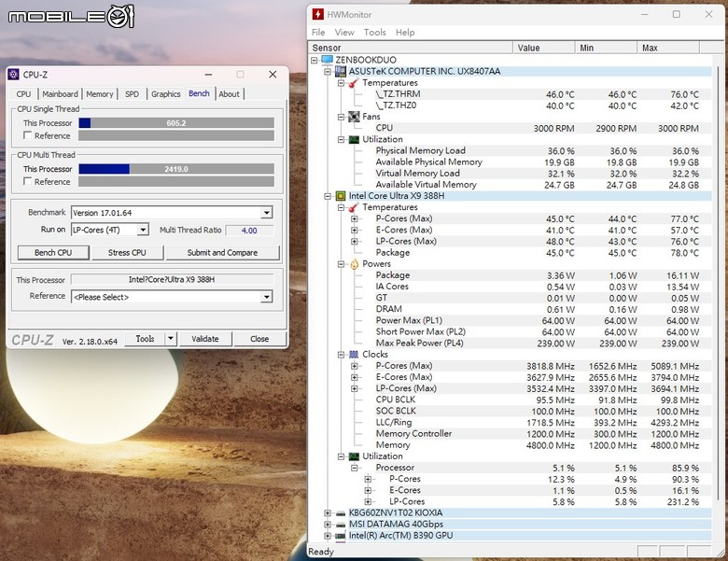
Task: Click the Powers flame icon
Action: [x=354, y=264]
